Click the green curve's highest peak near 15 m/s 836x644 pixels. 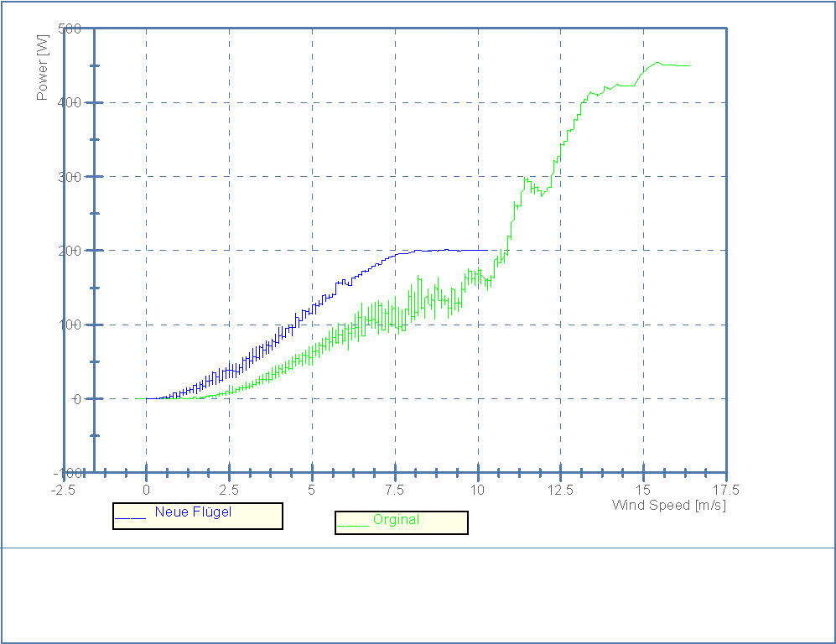658,62
